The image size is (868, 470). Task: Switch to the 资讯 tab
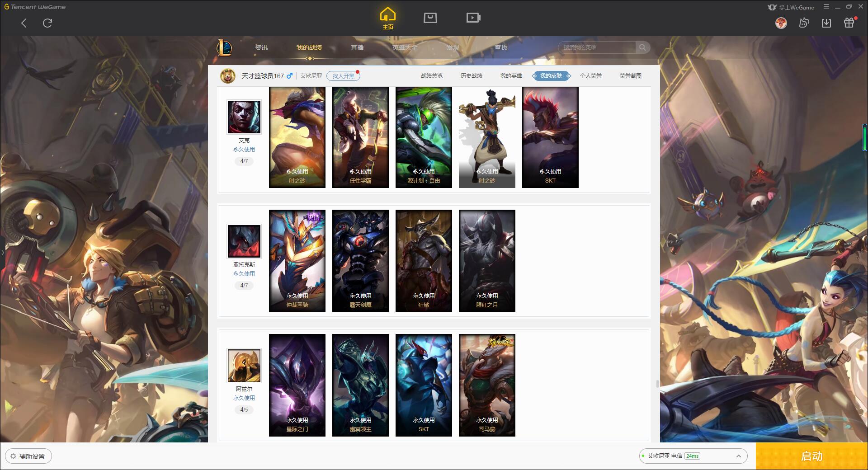[x=261, y=47]
